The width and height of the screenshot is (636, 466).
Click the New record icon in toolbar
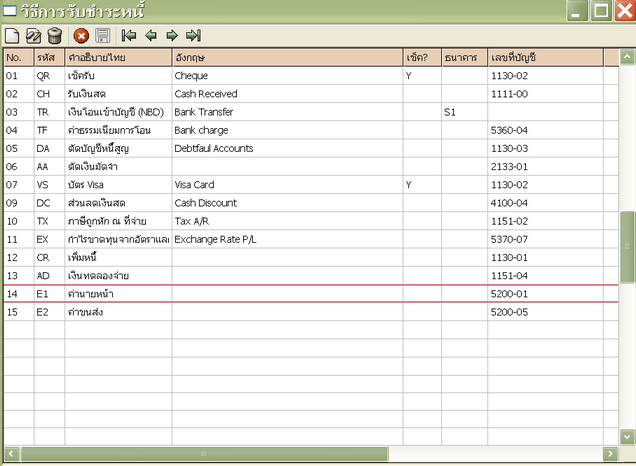pyautogui.click(x=12, y=36)
